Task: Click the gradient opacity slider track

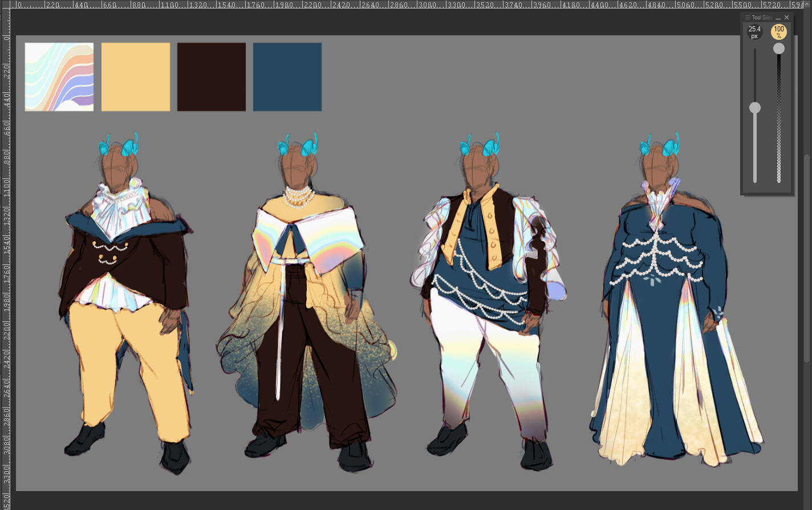Action: tap(779, 116)
